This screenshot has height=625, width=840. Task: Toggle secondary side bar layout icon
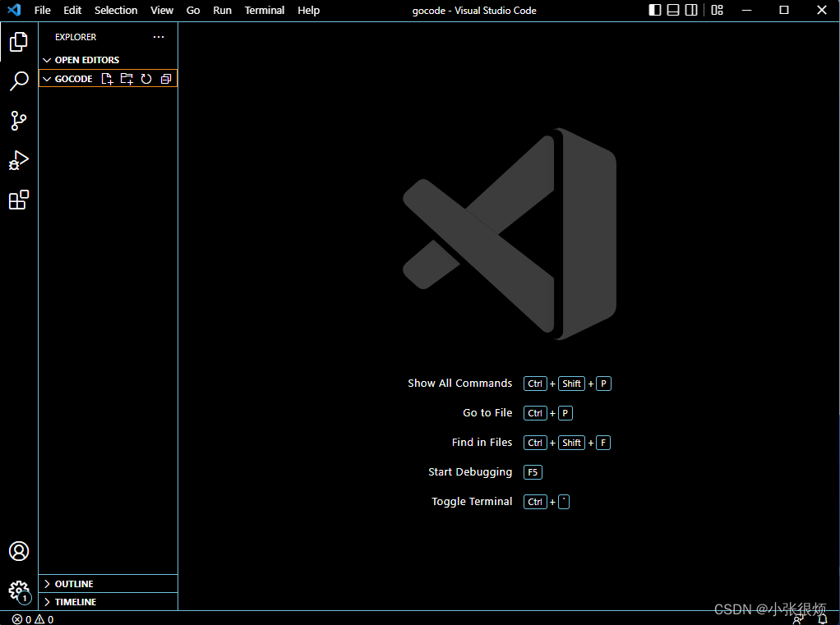[x=691, y=10]
